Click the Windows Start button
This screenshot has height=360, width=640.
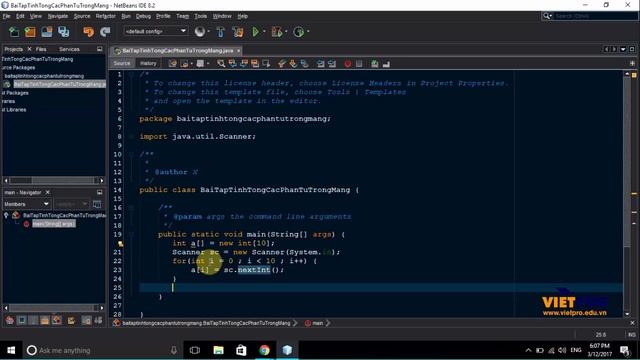pyautogui.click(x=11, y=350)
